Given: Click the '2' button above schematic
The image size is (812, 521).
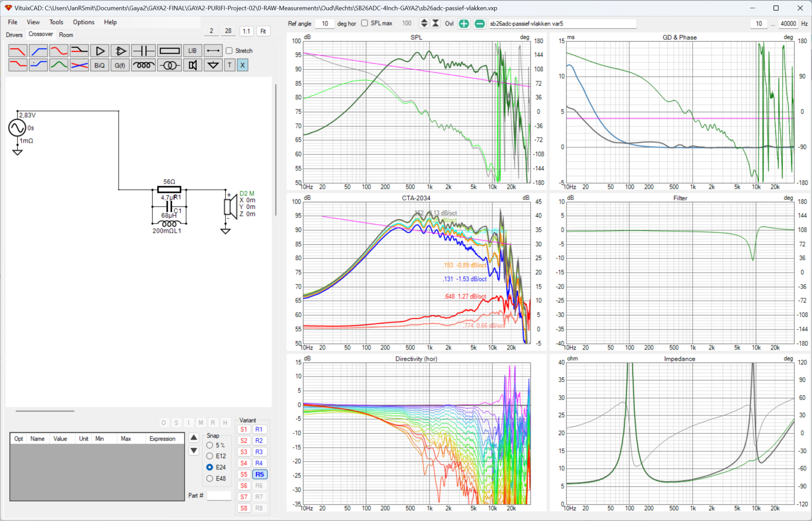Looking at the screenshot, I should pos(211,31).
